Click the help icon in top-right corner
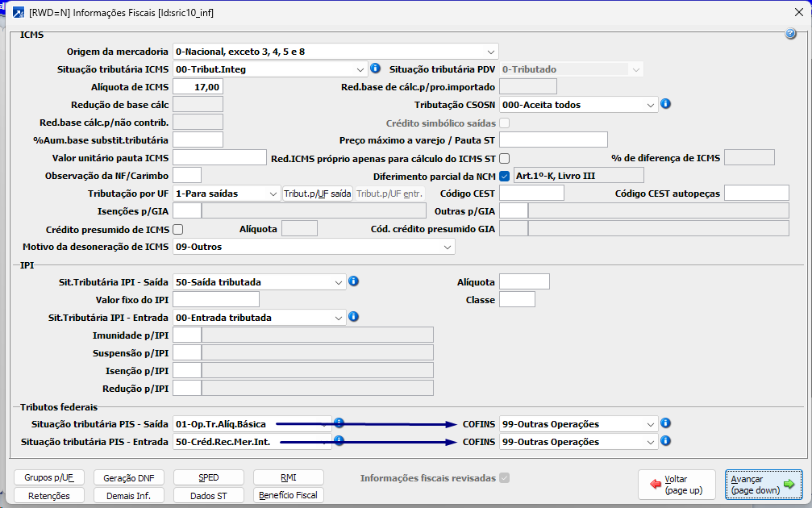The width and height of the screenshot is (812, 508). click(790, 34)
